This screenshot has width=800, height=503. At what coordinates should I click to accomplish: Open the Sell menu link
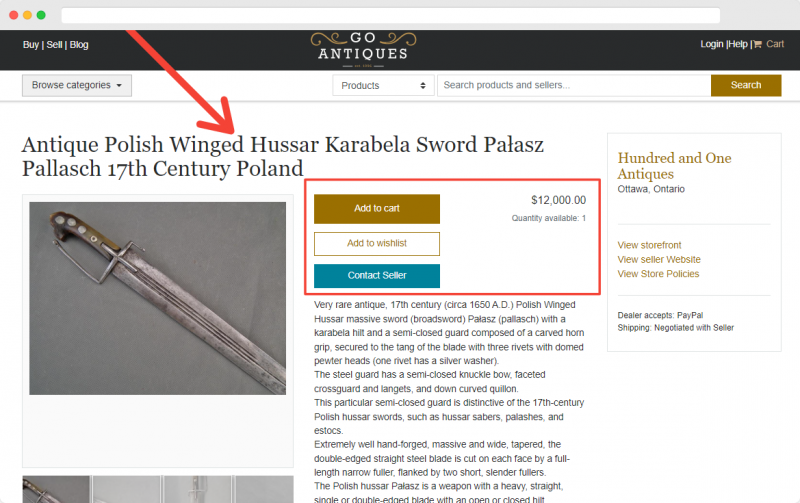pos(54,45)
